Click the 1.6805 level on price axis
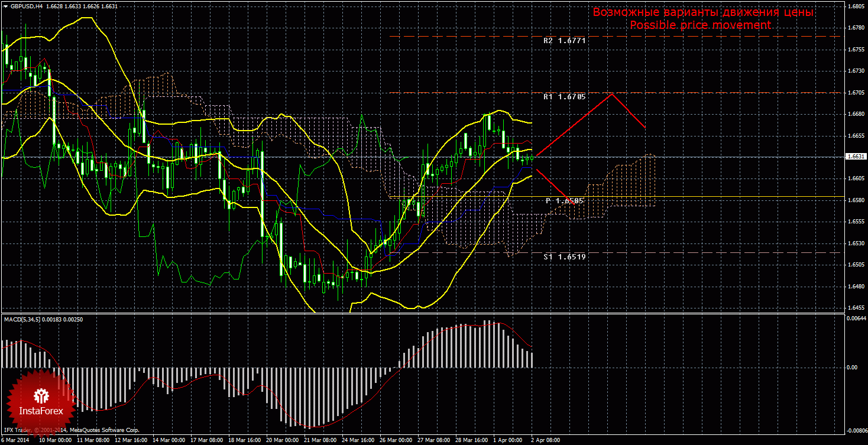 pos(856,6)
